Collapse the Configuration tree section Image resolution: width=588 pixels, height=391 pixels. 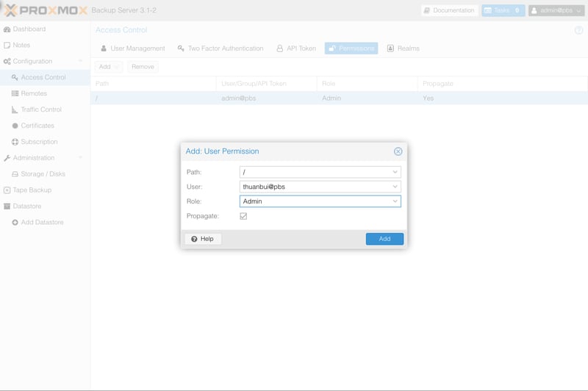(80, 62)
